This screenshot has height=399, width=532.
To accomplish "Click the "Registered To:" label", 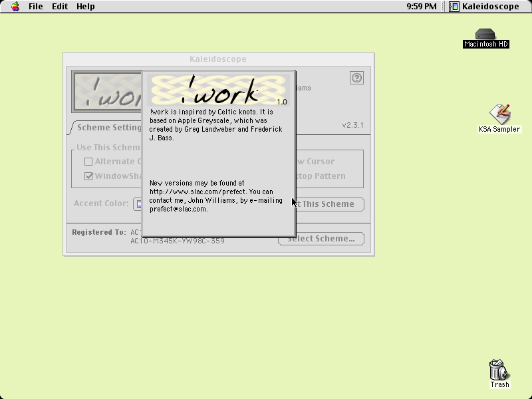I will point(98,232).
